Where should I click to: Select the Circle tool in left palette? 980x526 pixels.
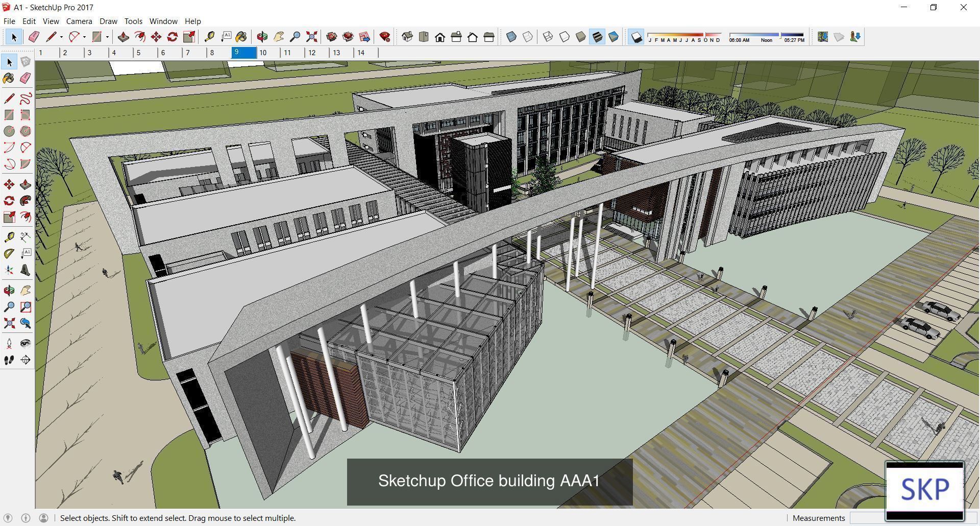coord(9,131)
